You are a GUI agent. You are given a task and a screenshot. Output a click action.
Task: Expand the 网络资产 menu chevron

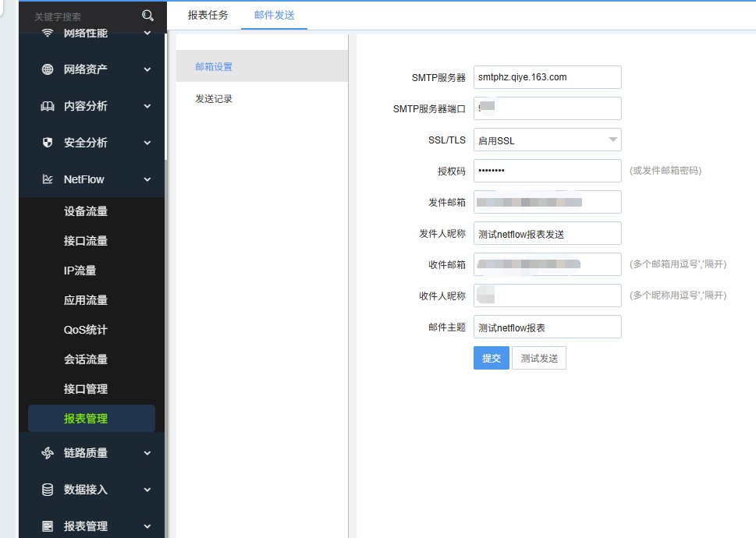tap(147, 69)
